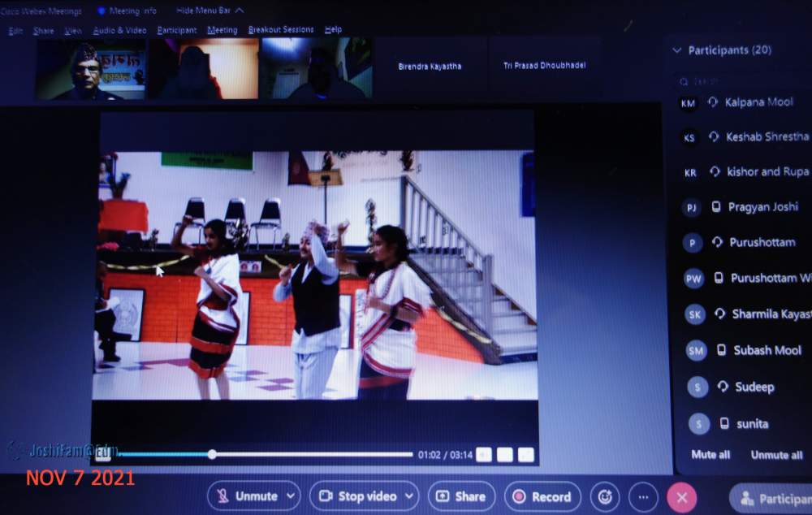Select the Tri Prasad Dhoubhadel participant tile

pyautogui.click(x=545, y=66)
